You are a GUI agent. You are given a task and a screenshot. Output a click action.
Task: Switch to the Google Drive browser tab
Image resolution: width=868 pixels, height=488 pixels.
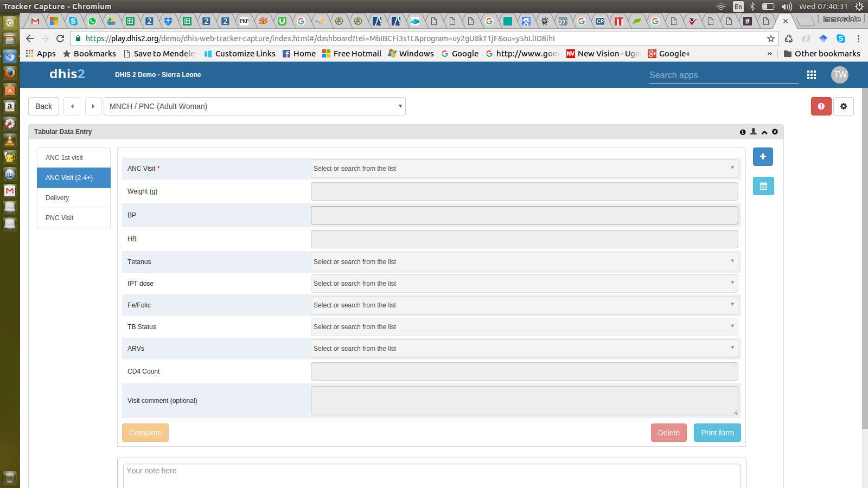(111, 21)
